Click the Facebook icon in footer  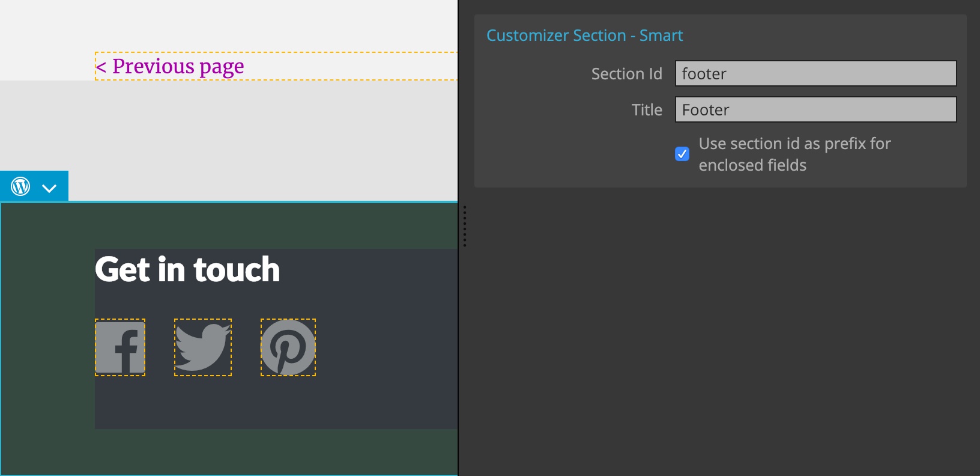tap(120, 347)
